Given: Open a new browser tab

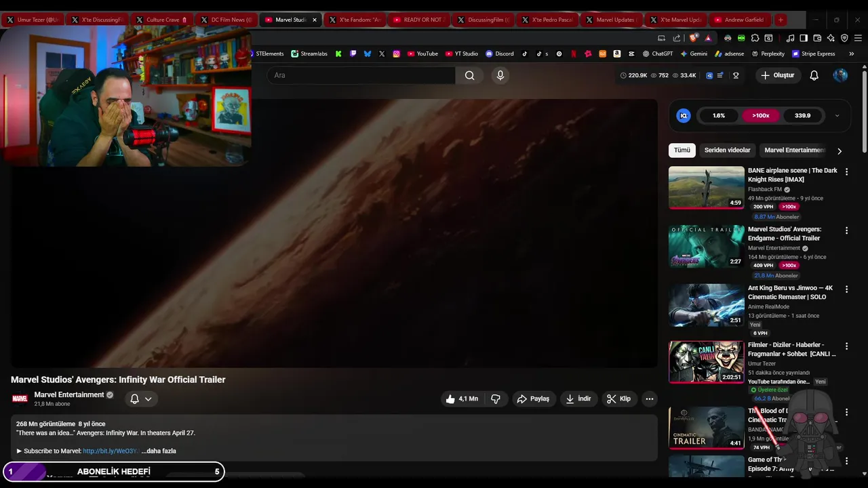Looking at the screenshot, I should click(781, 20).
